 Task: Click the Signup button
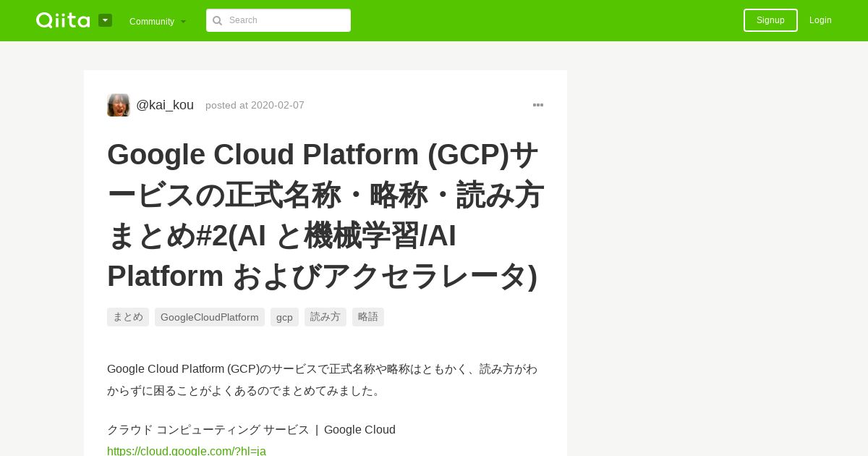pyautogui.click(x=770, y=20)
